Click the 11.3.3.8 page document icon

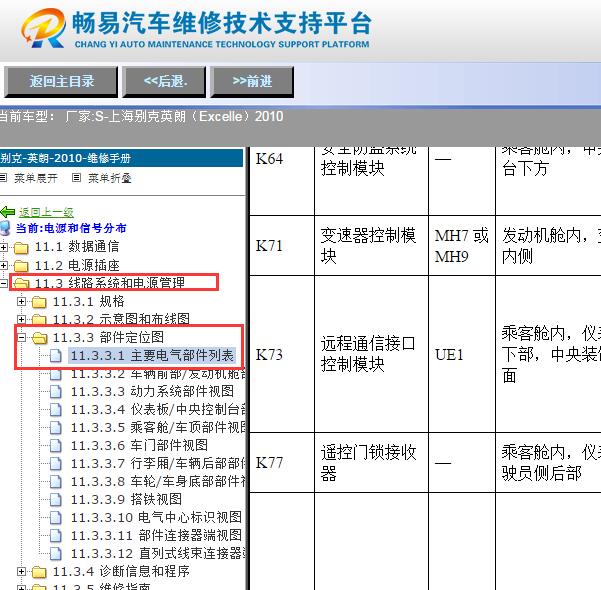(x=56, y=482)
